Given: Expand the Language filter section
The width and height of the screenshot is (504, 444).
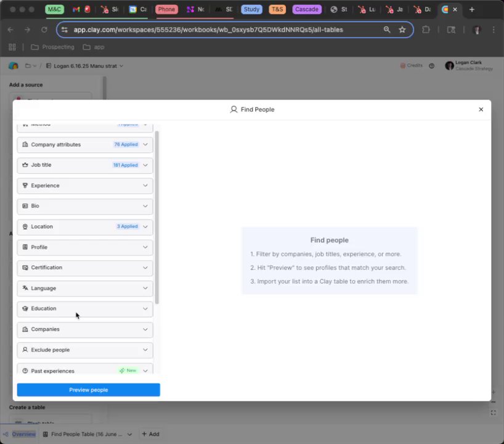Looking at the screenshot, I should [x=85, y=288].
